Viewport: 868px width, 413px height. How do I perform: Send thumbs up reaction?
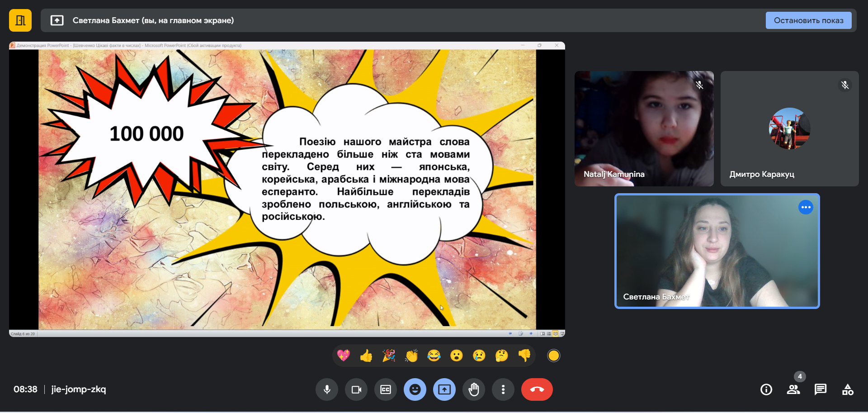pyautogui.click(x=366, y=356)
